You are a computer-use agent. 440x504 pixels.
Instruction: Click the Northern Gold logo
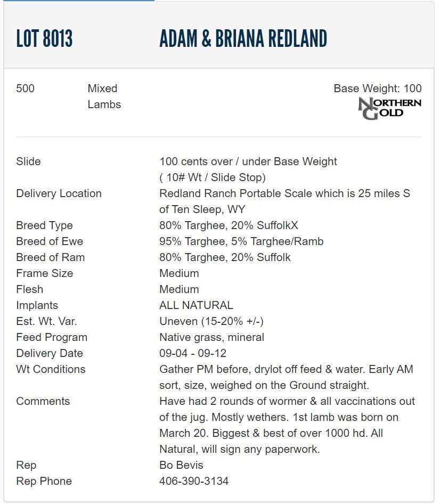click(x=389, y=109)
